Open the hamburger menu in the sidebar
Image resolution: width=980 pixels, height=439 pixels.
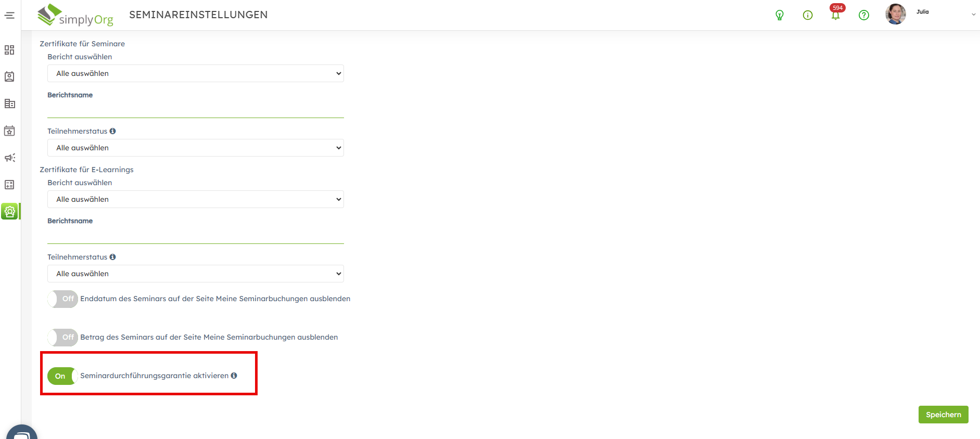coord(9,15)
